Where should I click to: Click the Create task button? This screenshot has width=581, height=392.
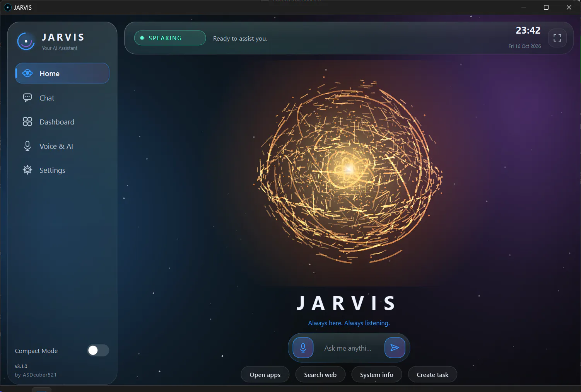(432, 375)
